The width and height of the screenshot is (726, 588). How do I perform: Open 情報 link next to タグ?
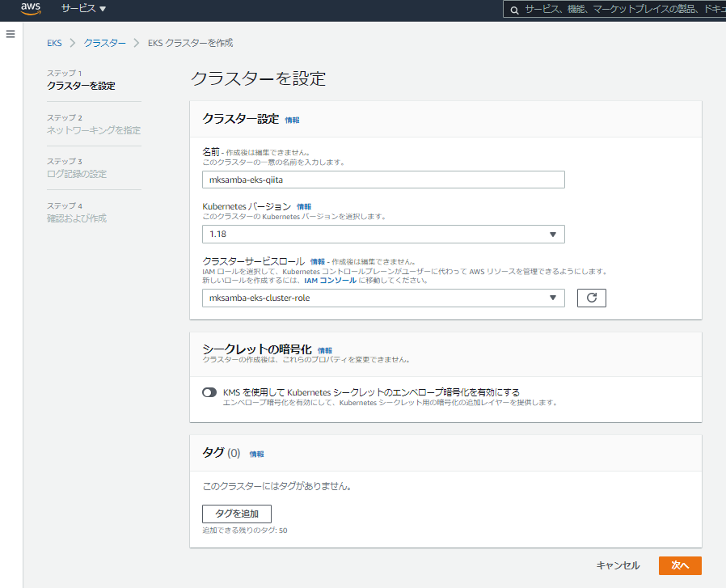pyautogui.click(x=256, y=454)
